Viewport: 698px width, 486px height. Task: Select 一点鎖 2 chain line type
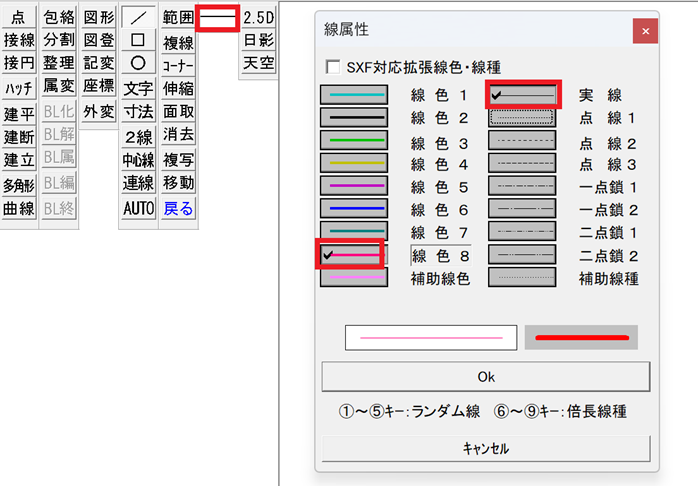point(522,208)
